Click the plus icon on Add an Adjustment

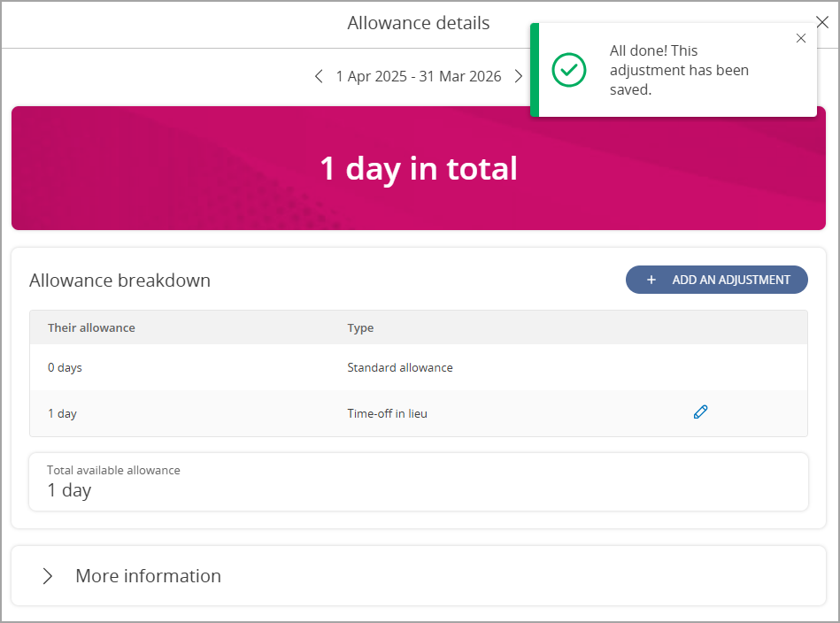(651, 280)
